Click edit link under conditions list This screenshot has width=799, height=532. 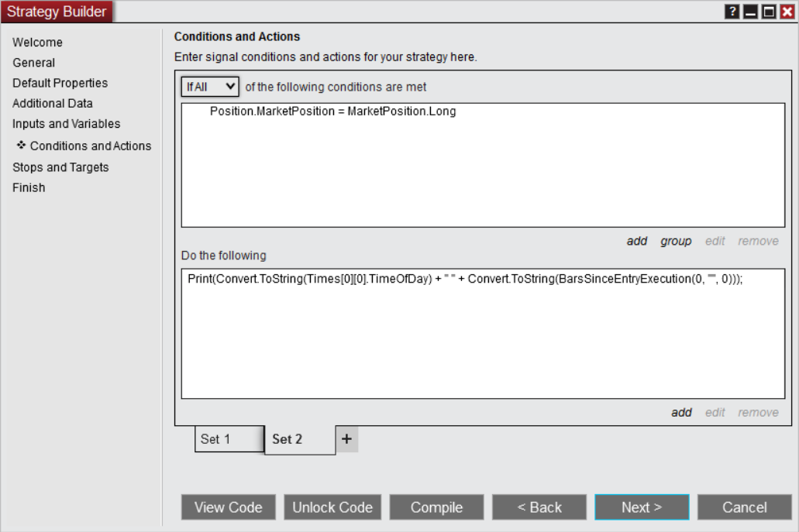tap(715, 241)
